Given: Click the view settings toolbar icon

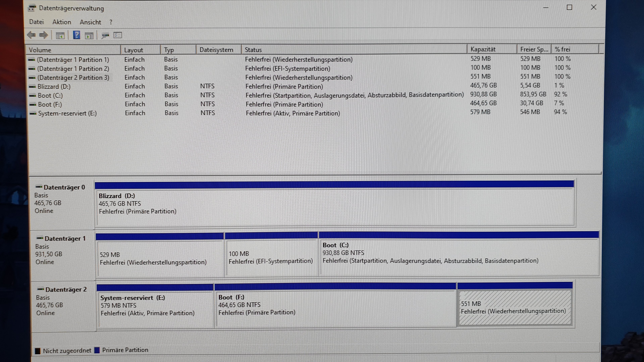Looking at the screenshot, I should [118, 35].
